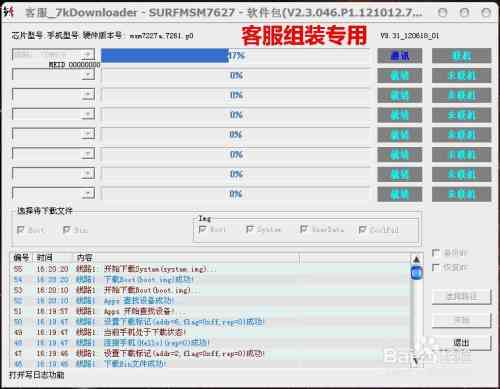The width and height of the screenshot is (500, 389).
Task: Select log row 52 Apps 查找设备成功
Action: 211,301
